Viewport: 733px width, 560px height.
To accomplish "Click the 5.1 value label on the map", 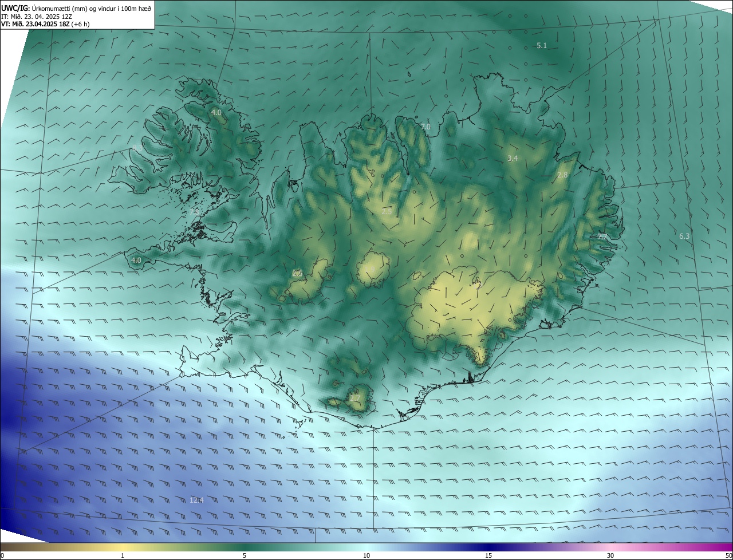I will point(542,45).
